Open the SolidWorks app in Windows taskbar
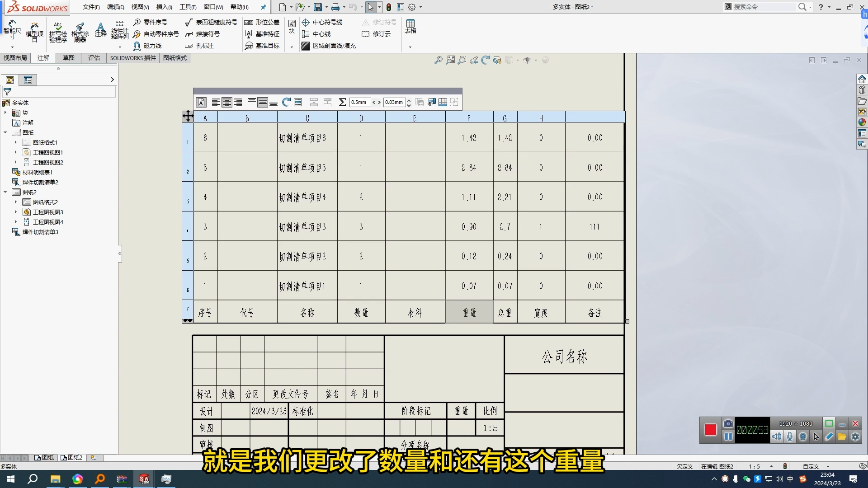Viewport: 868px width, 488px height. pyautogui.click(x=144, y=479)
